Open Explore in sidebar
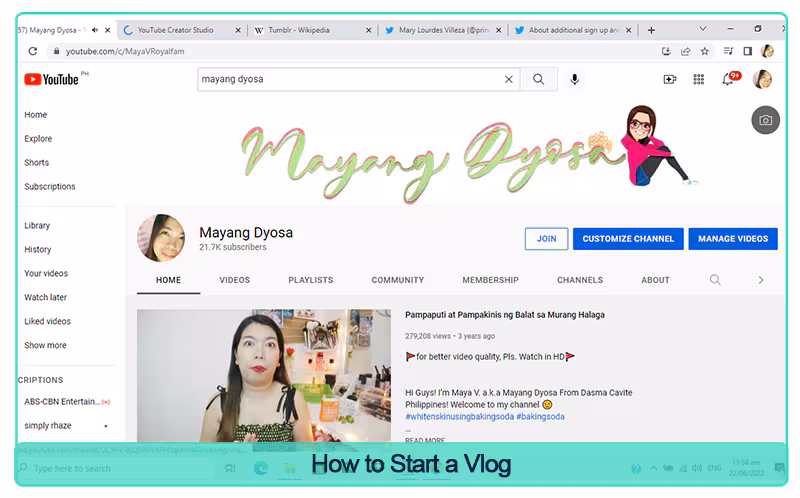This screenshot has width=800, height=498. (38, 138)
